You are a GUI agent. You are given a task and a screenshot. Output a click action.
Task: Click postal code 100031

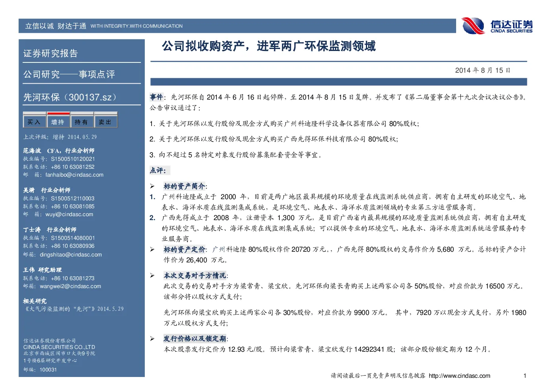tap(48, 369)
